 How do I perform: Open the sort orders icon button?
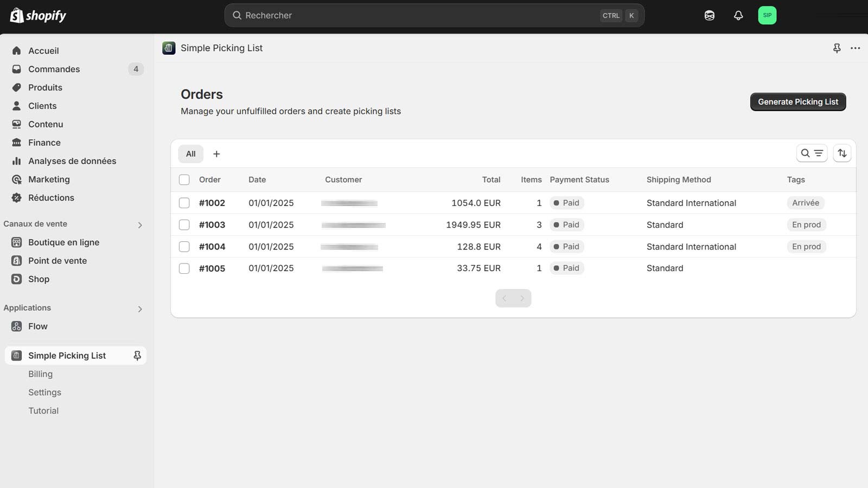coord(842,153)
